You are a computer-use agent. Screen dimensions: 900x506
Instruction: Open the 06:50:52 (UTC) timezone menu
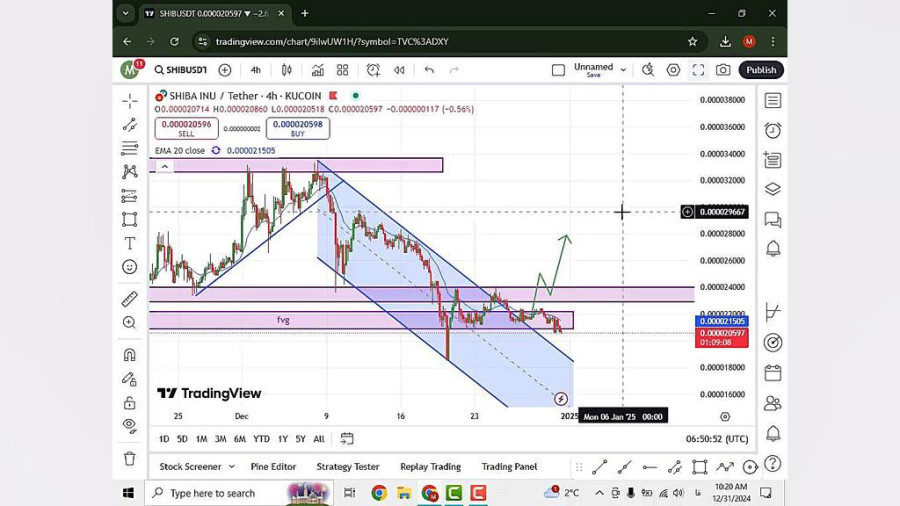pos(717,439)
